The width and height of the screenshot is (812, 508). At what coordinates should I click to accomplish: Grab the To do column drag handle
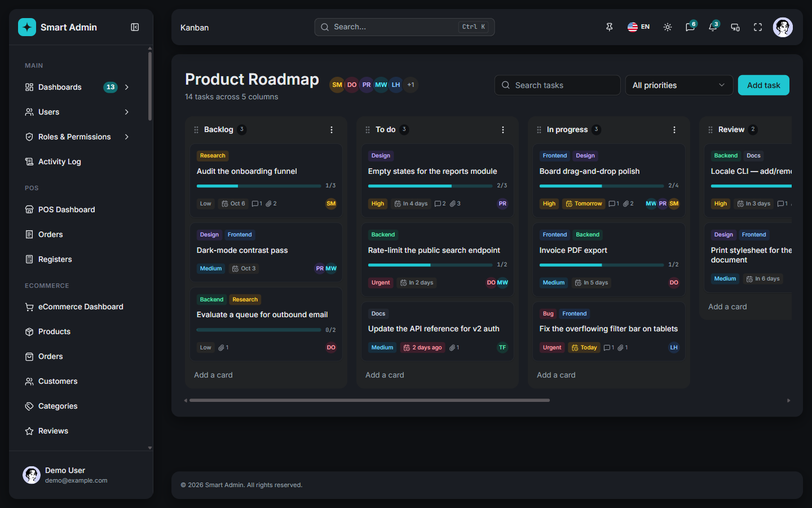click(368, 130)
